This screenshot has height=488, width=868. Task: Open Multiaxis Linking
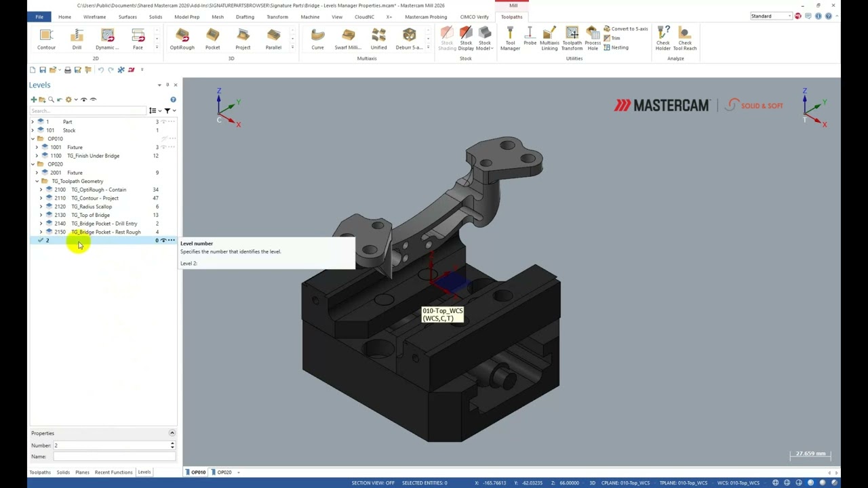click(549, 39)
